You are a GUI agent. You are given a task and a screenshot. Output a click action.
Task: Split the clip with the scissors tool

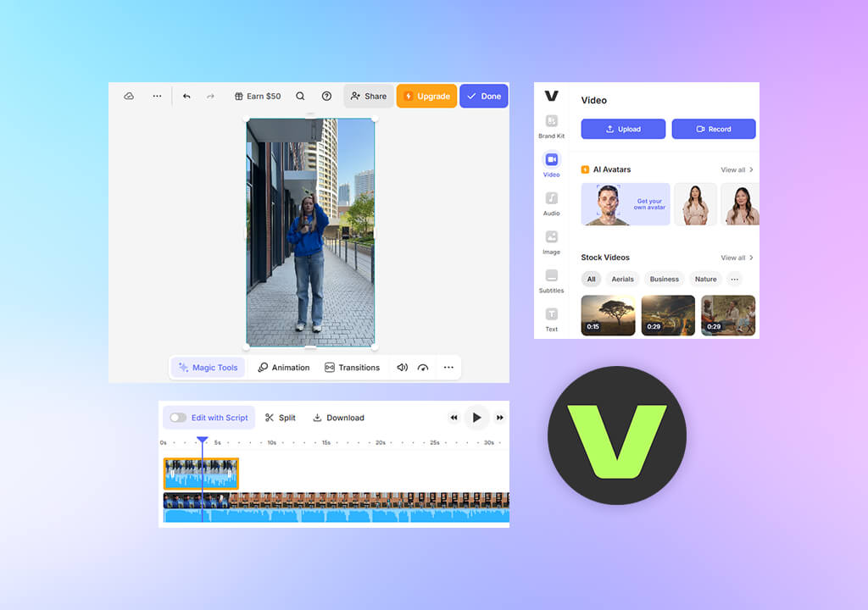click(280, 418)
